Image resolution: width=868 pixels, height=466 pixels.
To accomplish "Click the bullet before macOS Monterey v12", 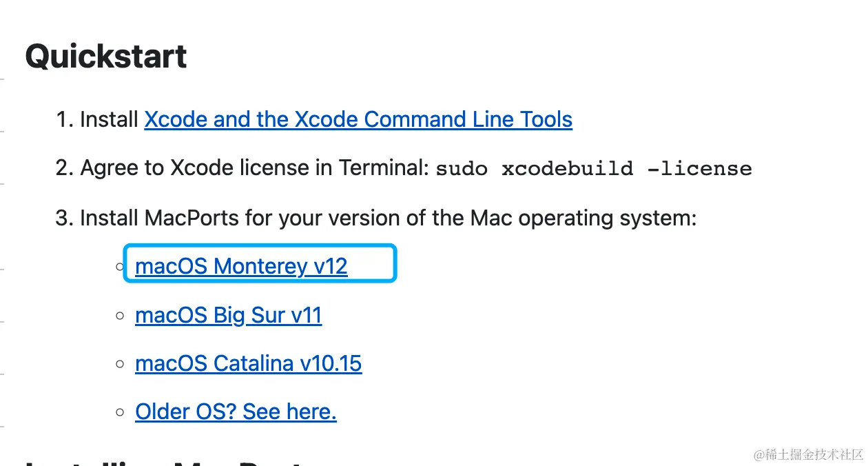I will [x=121, y=267].
